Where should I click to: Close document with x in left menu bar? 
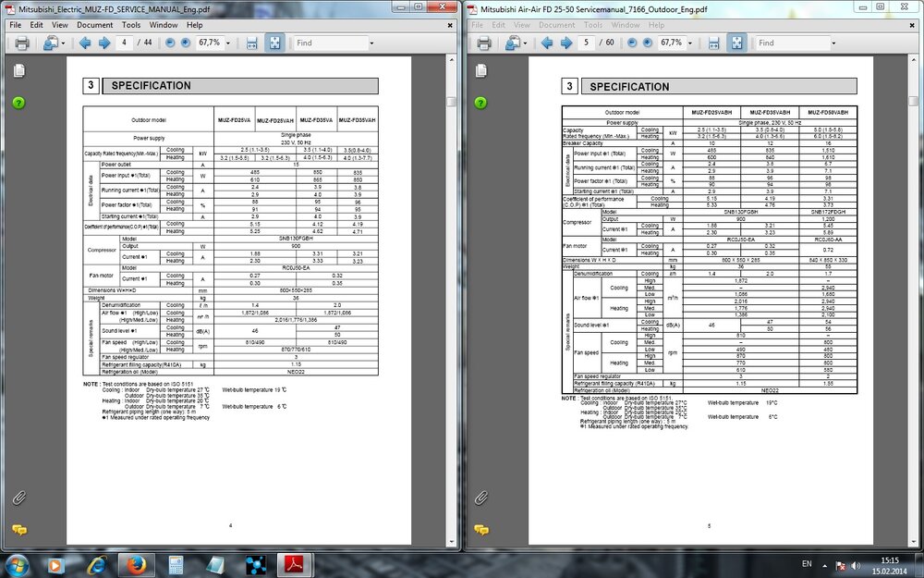[x=450, y=25]
